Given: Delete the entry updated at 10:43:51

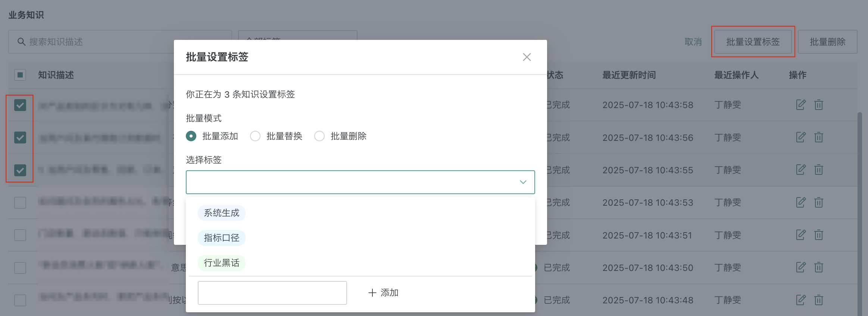Looking at the screenshot, I should coord(818,235).
